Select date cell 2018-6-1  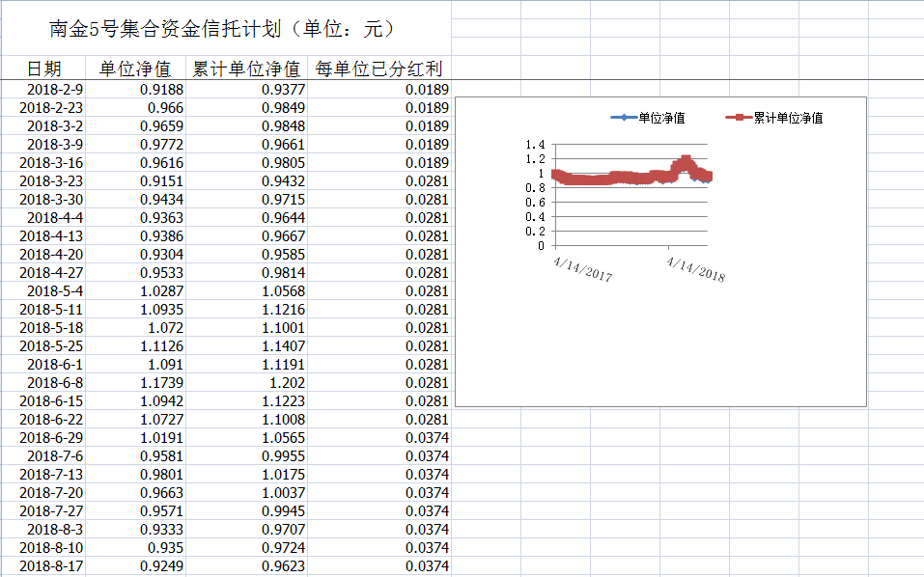click(43, 364)
